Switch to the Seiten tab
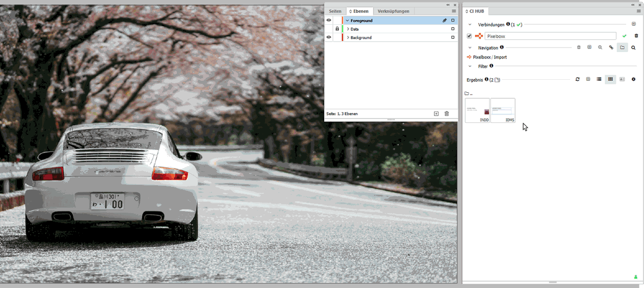This screenshot has height=288, width=644. pyautogui.click(x=335, y=11)
